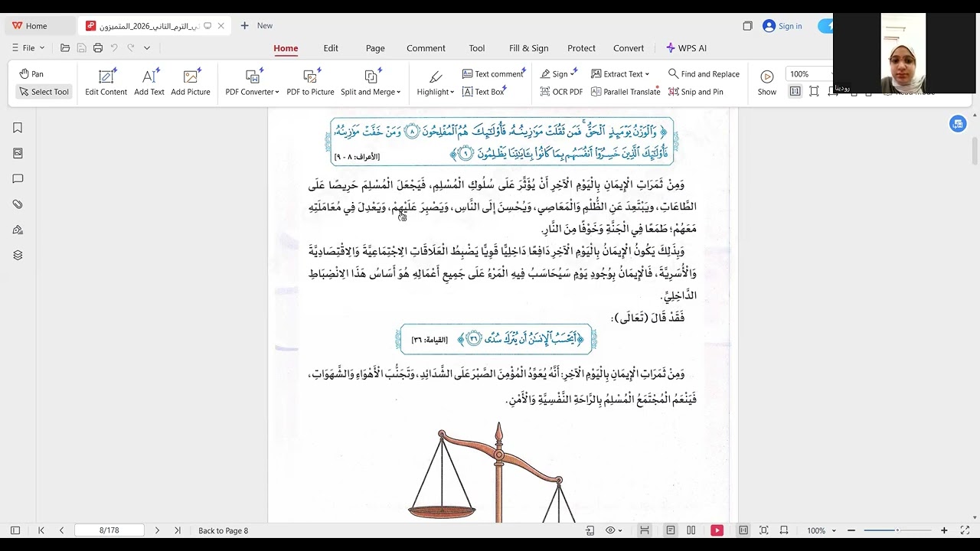Activate the Select Tool arrow
Image resolution: width=980 pixels, height=551 pixels.
coord(44,92)
